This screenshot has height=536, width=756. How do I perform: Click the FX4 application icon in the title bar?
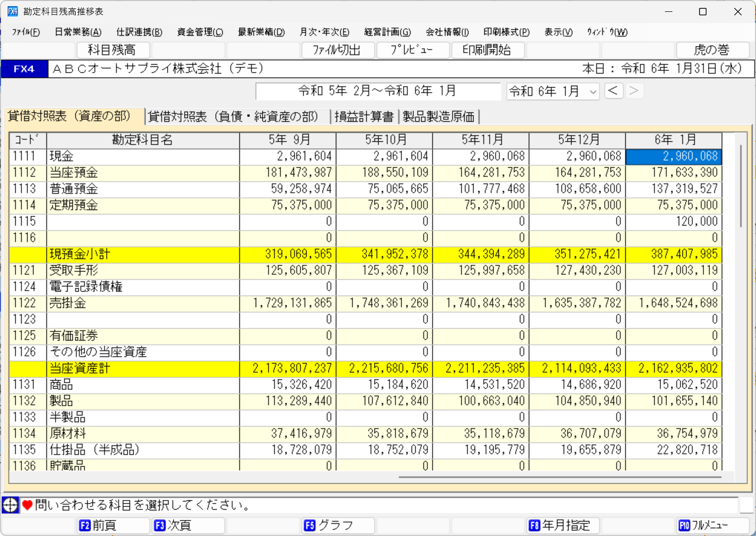click(12, 11)
